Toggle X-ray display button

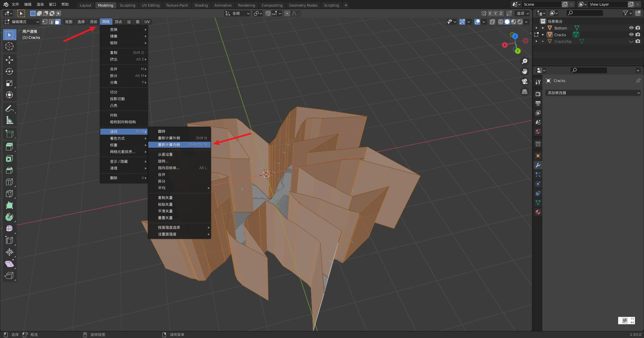point(492,22)
